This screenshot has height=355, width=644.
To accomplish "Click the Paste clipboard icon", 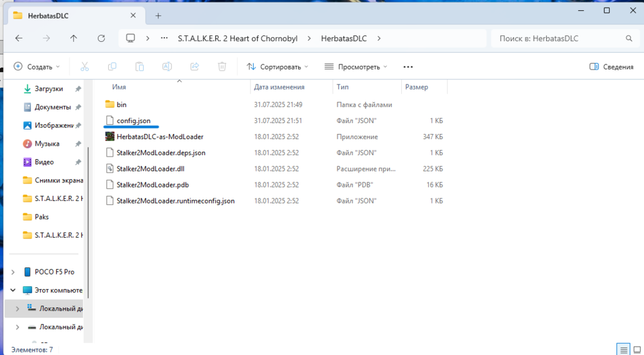I will tap(140, 66).
